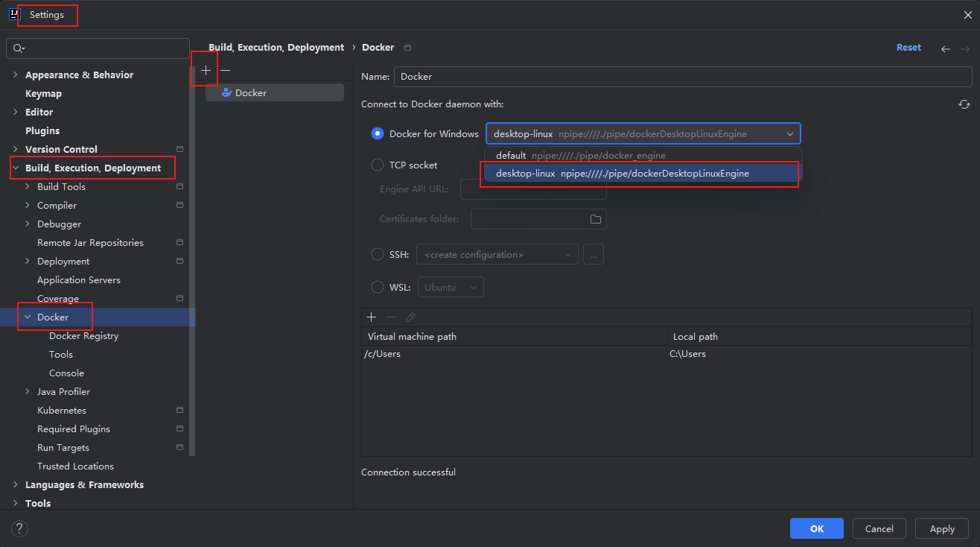The height and width of the screenshot is (547, 980).
Task: Click project-level icon next to Version Control
Action: 179,149
